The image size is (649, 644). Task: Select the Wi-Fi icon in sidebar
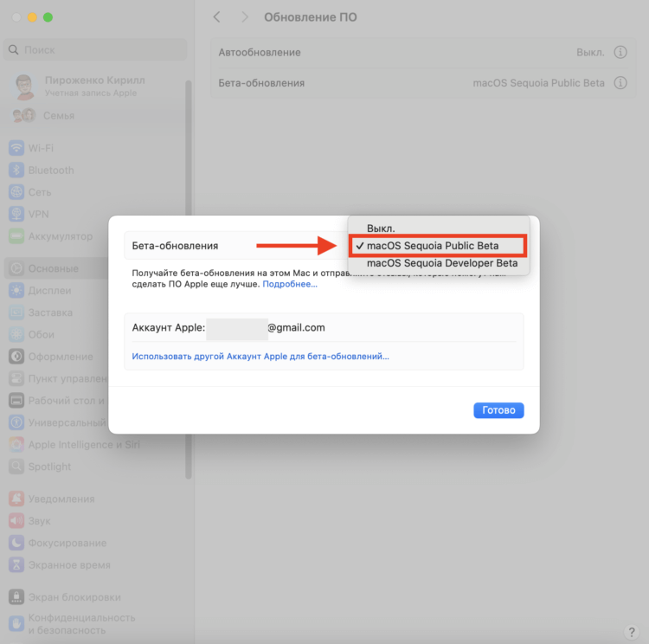tap(16, 148)
